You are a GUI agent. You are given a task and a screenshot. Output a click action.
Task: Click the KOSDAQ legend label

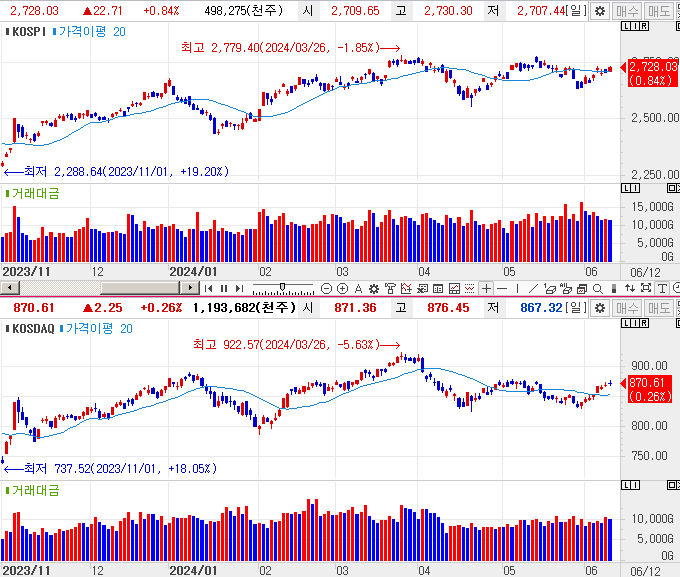(x=30, y=329)
